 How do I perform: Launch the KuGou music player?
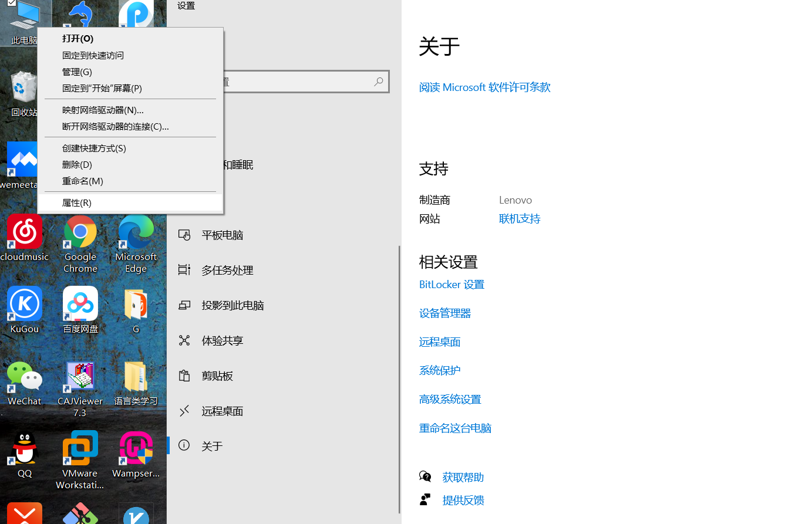(x=24, y=303)
